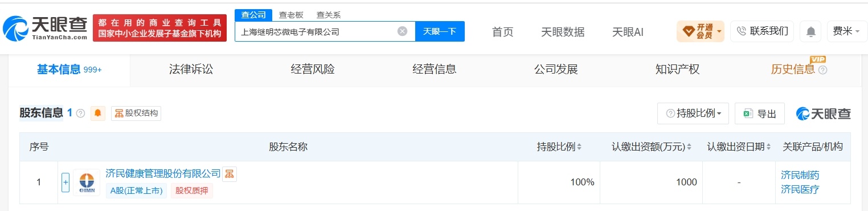
Task: Open the 济民制药 related product link
Action: point(800,175)
